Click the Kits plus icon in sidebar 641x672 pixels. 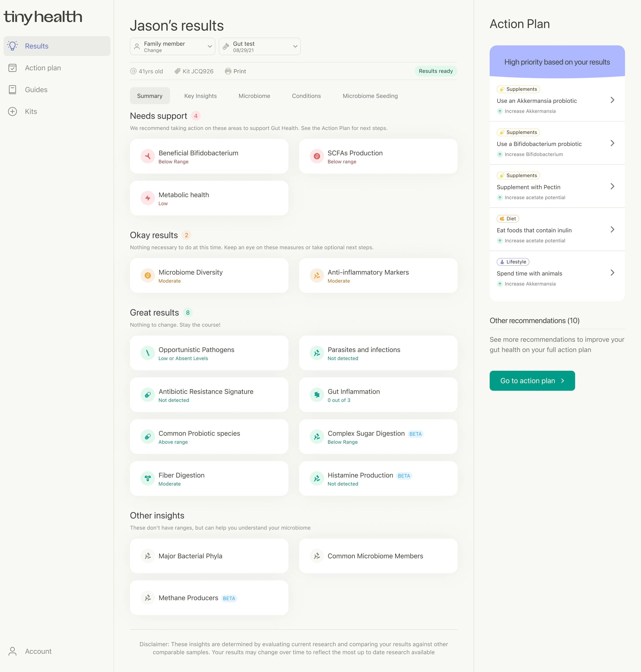(x=13, y=111)
